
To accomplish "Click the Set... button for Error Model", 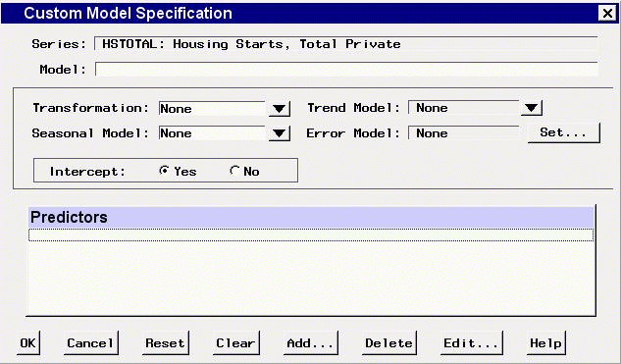I will (x=563, y=132).
